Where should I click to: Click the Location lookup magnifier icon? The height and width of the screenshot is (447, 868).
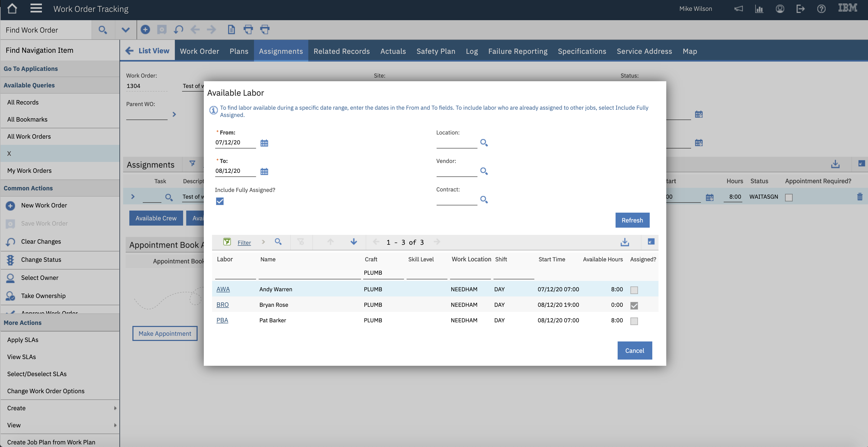(484, 143)
